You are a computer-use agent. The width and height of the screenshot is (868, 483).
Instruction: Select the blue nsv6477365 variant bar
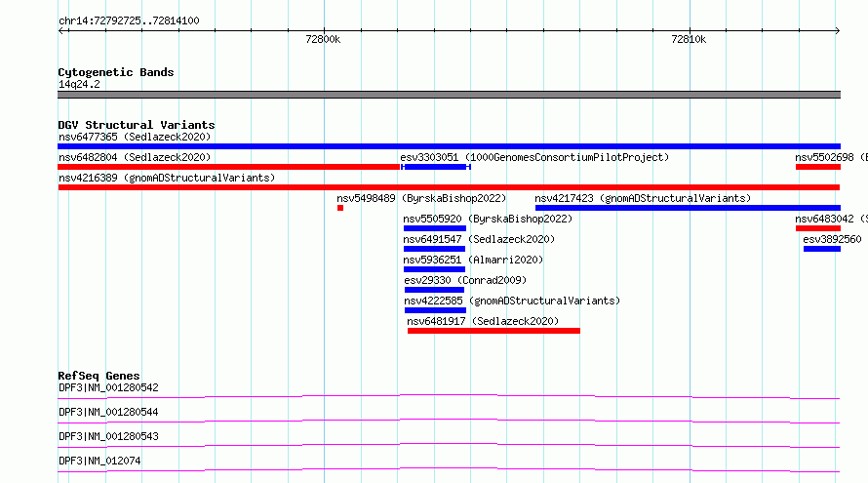(449, 146)
